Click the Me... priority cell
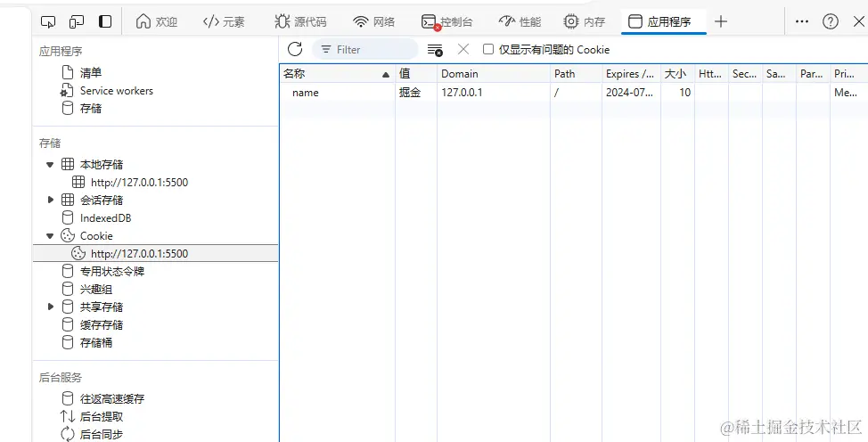 point(846,93)
